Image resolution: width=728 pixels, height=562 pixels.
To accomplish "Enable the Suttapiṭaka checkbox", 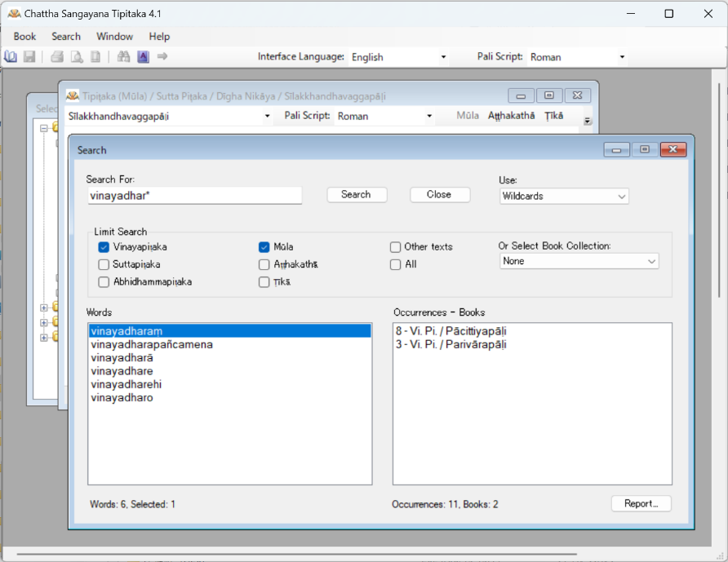I will tap(104, 264).
